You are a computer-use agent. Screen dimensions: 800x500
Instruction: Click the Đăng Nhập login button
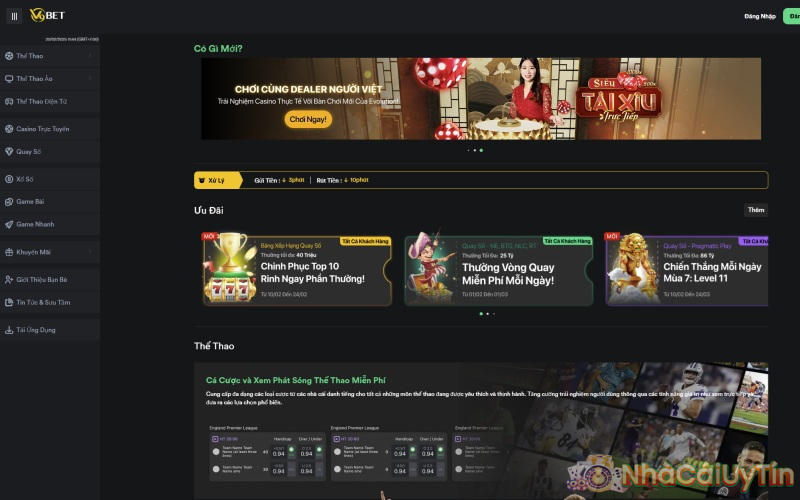(x=760, y=16)
